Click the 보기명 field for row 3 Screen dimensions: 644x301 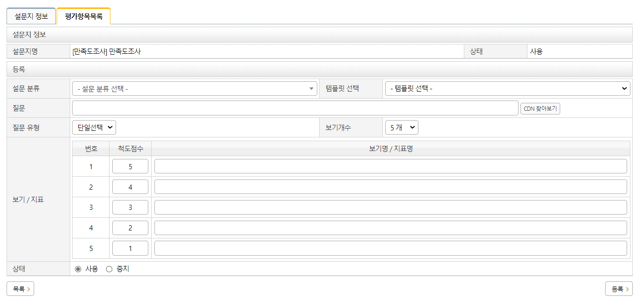[x=390, y=208]
